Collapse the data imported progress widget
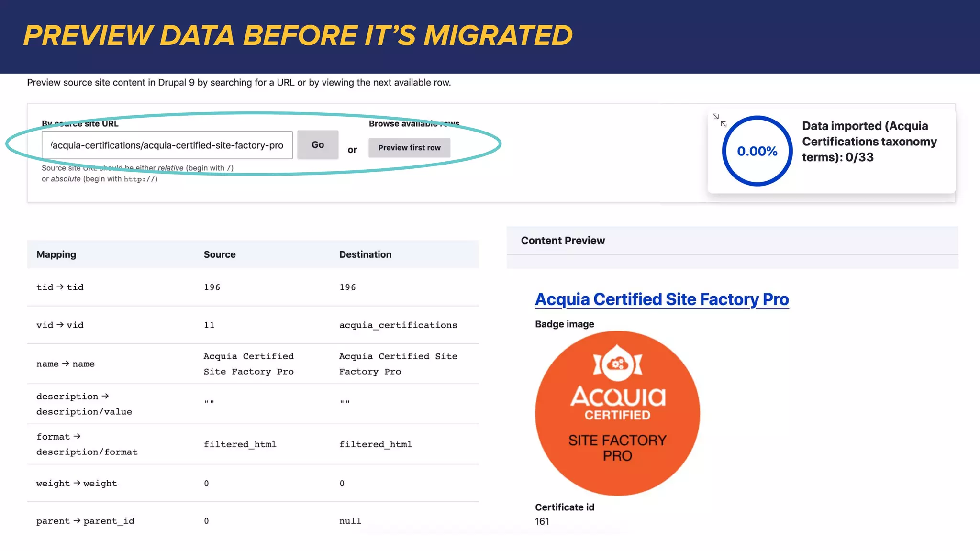The image size is (980, 551). (719, 120)
